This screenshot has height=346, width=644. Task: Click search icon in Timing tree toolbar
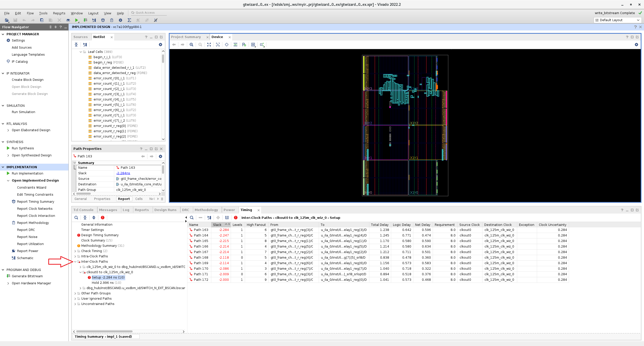[76, 218]
